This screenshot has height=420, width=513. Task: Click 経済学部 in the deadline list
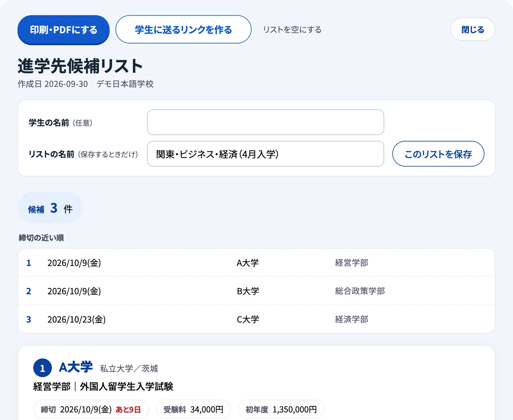(x=351, y=319)
